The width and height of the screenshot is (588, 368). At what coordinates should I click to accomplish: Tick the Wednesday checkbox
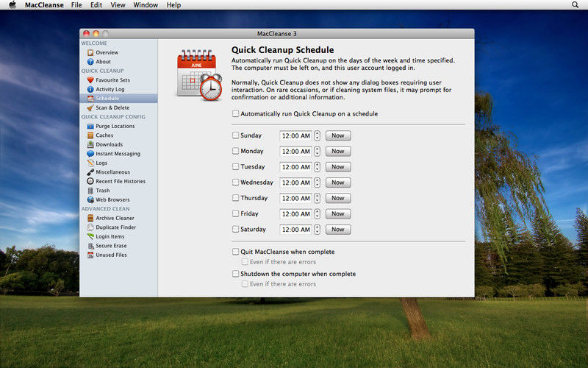coord(235,182)
